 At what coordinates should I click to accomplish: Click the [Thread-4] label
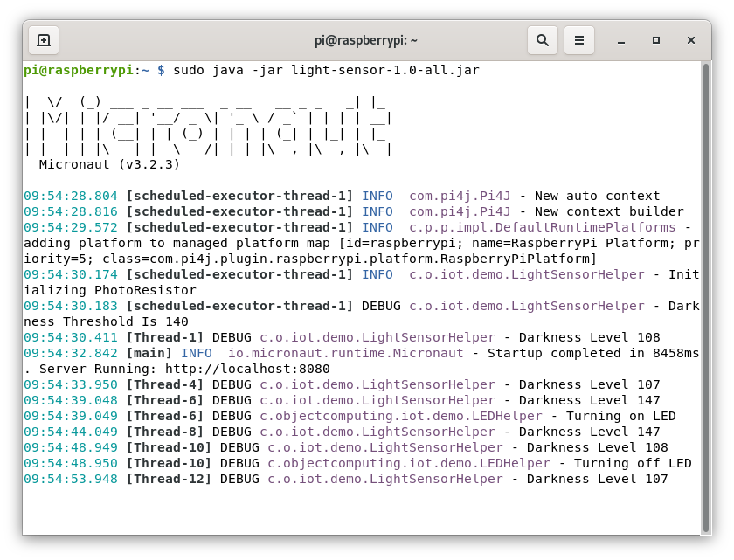(165, 385)
